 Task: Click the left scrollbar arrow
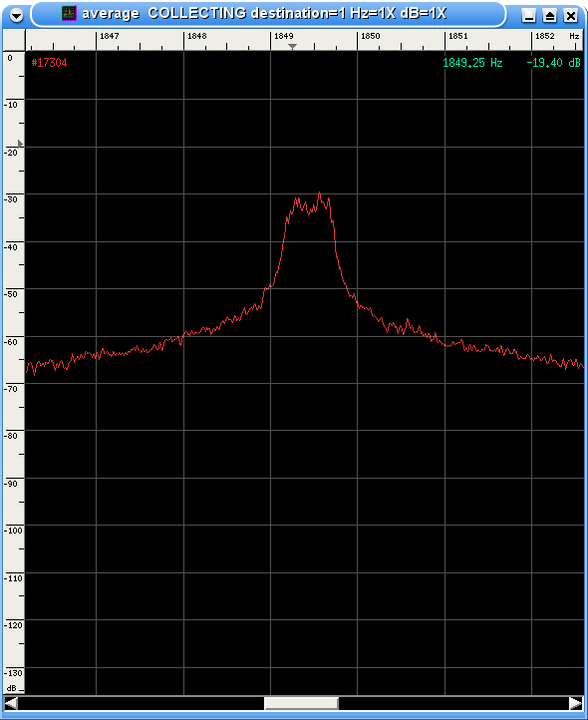click(x=11, y=703)
